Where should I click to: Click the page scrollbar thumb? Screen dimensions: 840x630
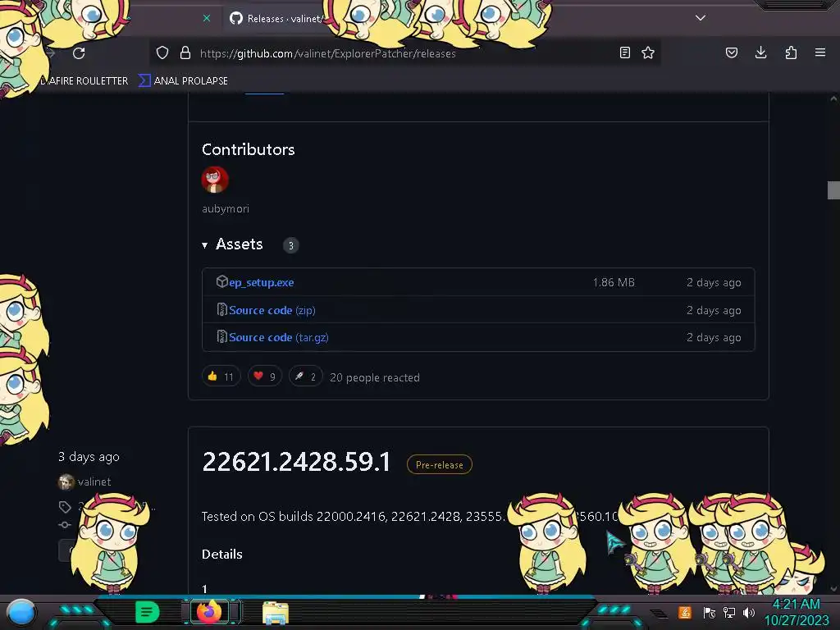(x=833, y=190)
